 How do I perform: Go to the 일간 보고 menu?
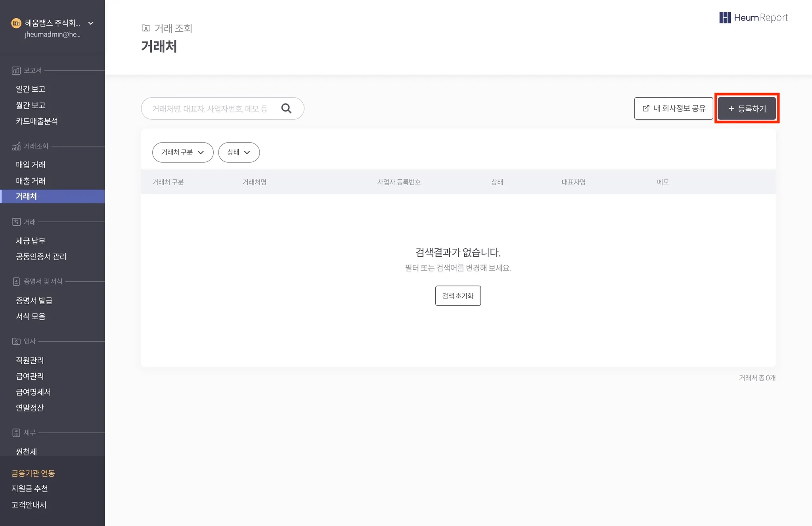coord(31,89)
